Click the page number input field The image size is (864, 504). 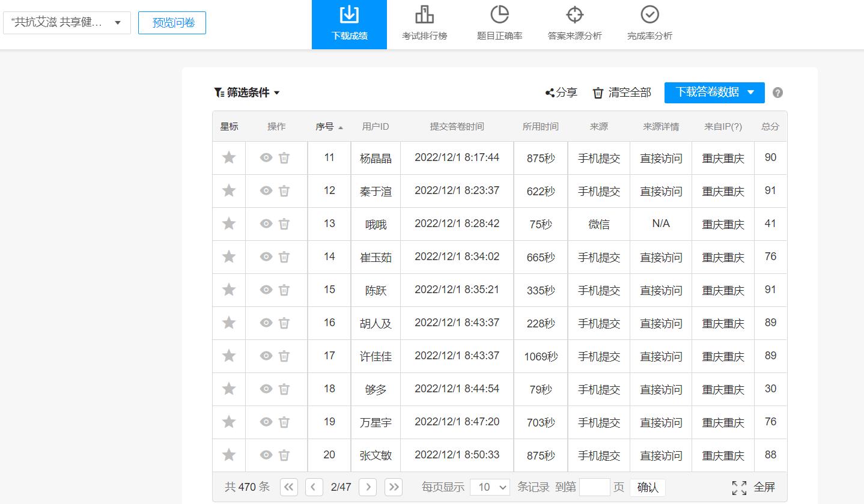pyautogui.click(x=594, y=487)
